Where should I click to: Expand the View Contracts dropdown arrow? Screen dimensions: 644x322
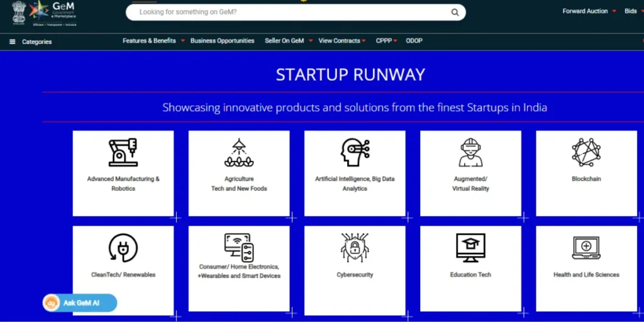[364, 41]
